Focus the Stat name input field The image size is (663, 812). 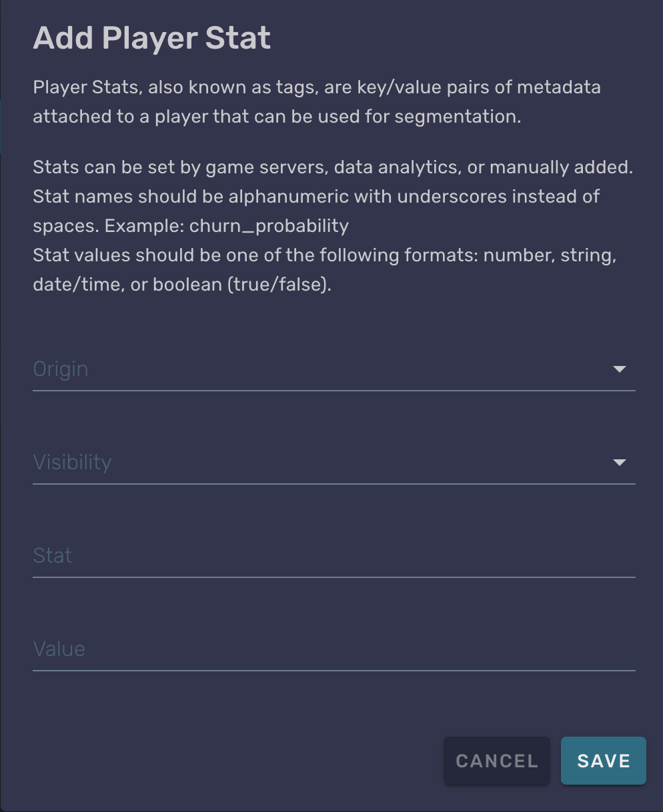coord(334,556)
